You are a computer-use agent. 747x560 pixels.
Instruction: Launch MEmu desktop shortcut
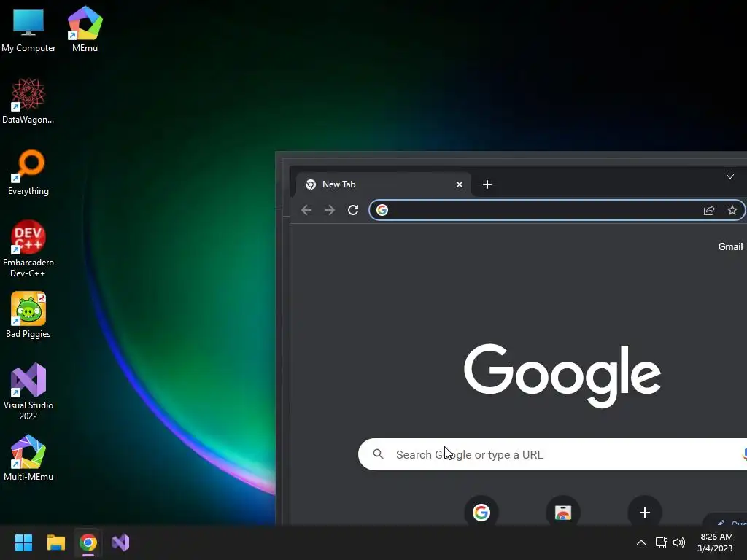[x=85, y=29]
